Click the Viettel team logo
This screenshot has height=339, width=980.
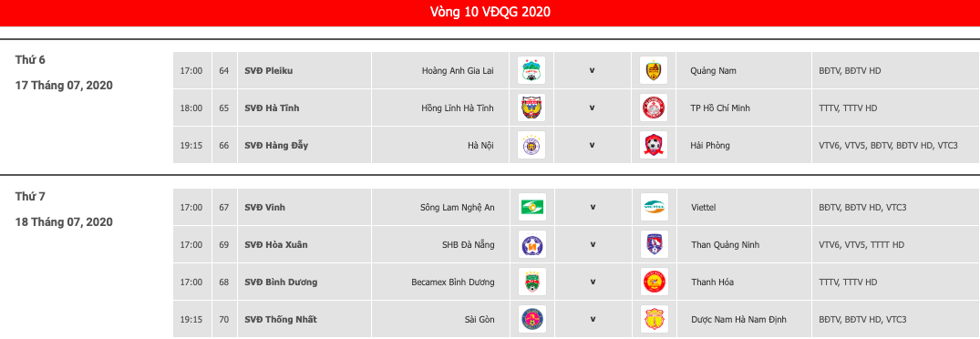pos(654,207)
